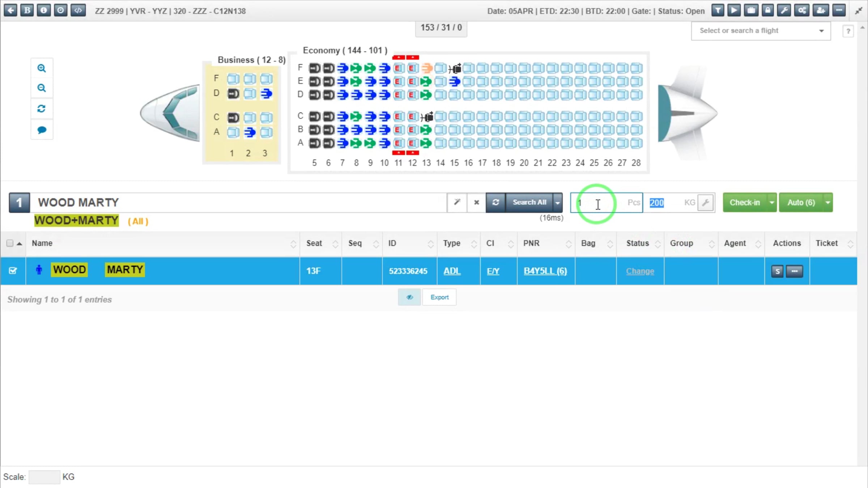Sort table by Bag column
The image size is (868, 488).
click(x=596, y=243)
